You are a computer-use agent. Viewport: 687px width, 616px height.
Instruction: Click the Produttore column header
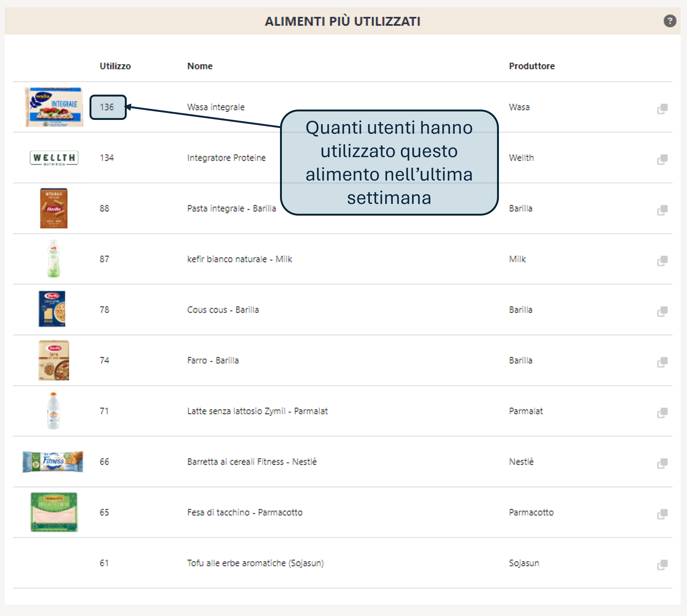click(532, 66)
